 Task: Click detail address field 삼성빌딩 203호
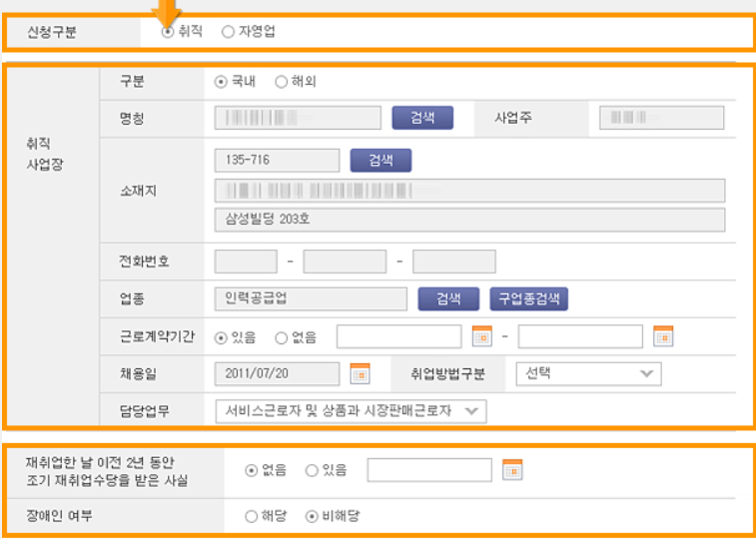pos(469,221)
